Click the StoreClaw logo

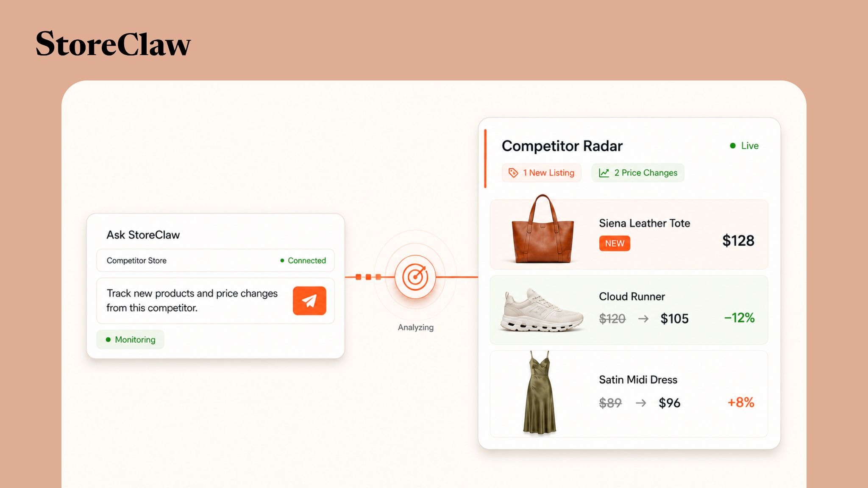tap(113, 44)
